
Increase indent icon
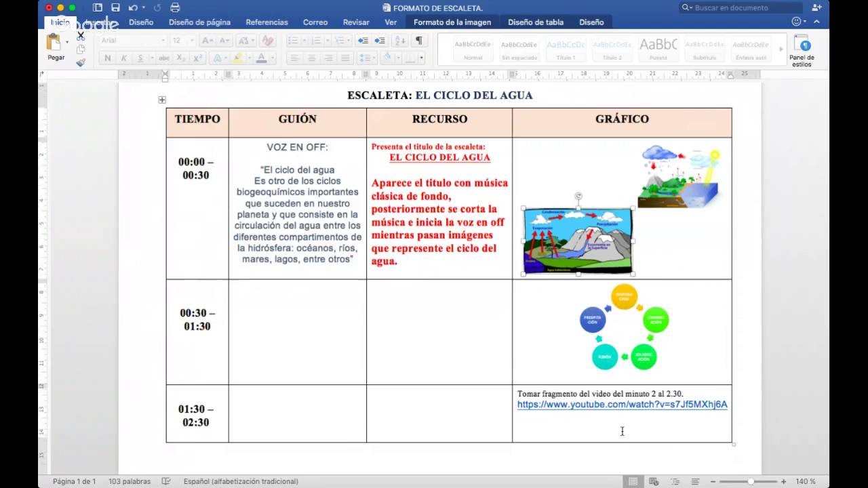(381, 41)
